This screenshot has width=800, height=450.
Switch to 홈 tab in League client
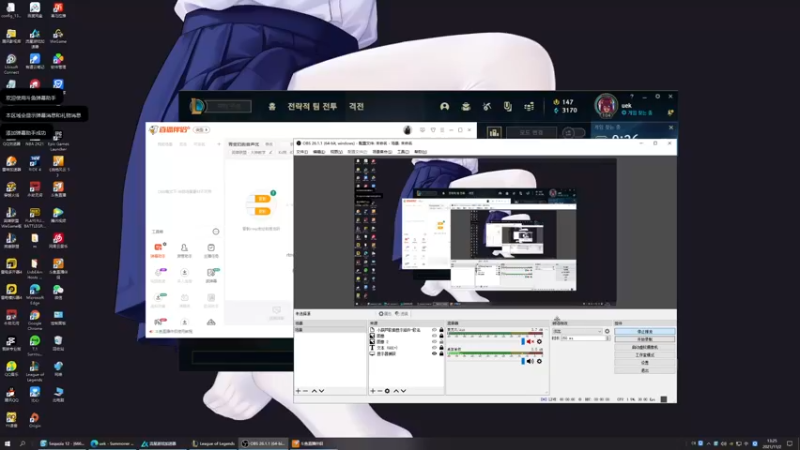pyautogui.click(x=272, y=106)
